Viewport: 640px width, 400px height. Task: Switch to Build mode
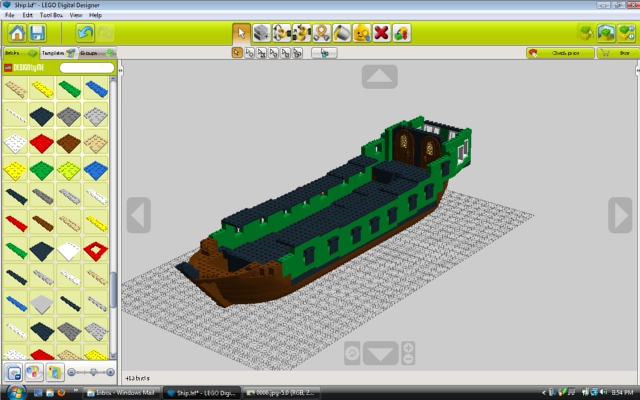point(587,33)
